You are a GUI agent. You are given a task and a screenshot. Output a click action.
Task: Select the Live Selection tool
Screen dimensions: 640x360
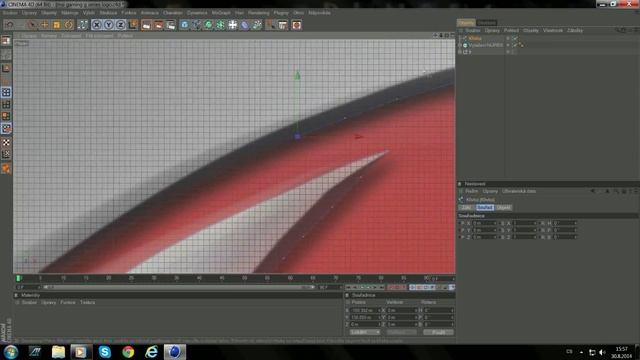point(32,25)
